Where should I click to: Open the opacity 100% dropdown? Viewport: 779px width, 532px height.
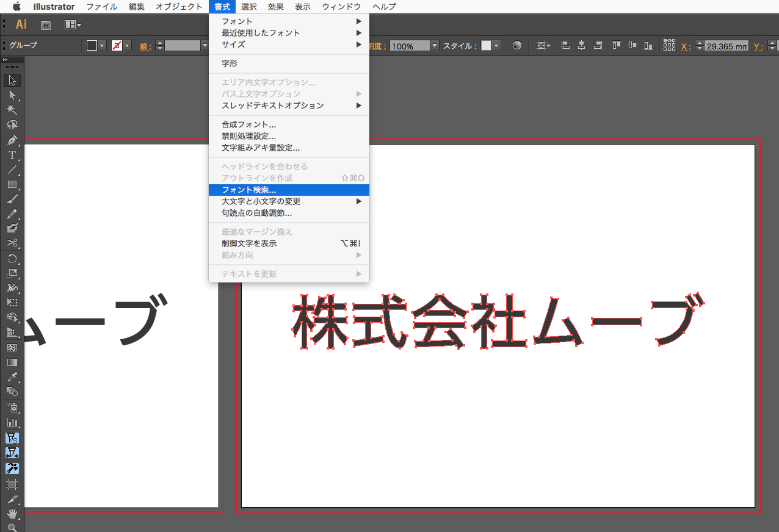click(x=435, y=46)
